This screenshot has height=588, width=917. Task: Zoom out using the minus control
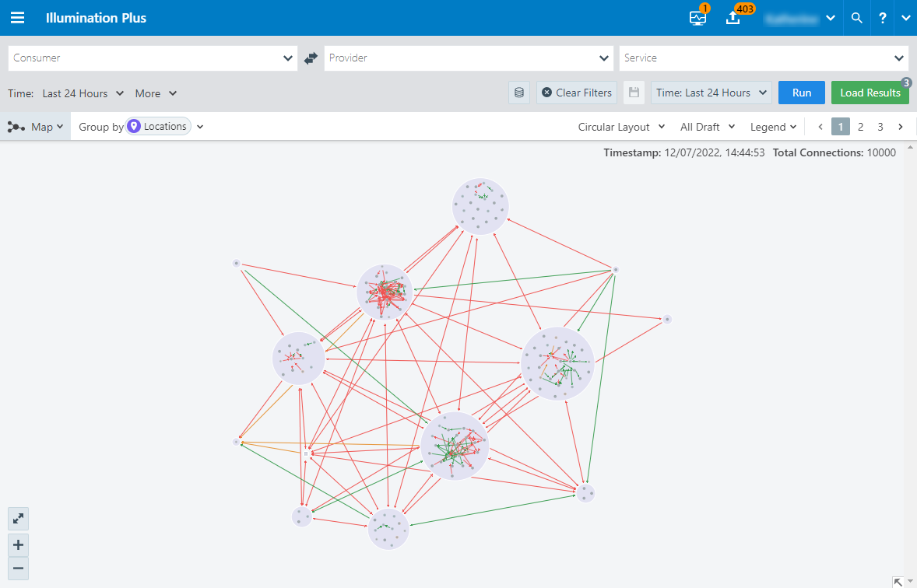[x=18, y=569]
